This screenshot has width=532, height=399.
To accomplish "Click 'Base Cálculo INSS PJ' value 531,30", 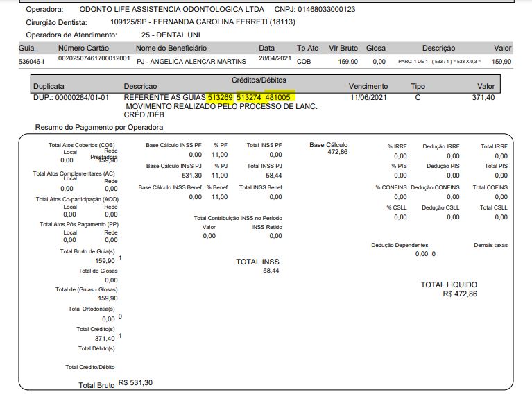I will click(x=191, y=176).
